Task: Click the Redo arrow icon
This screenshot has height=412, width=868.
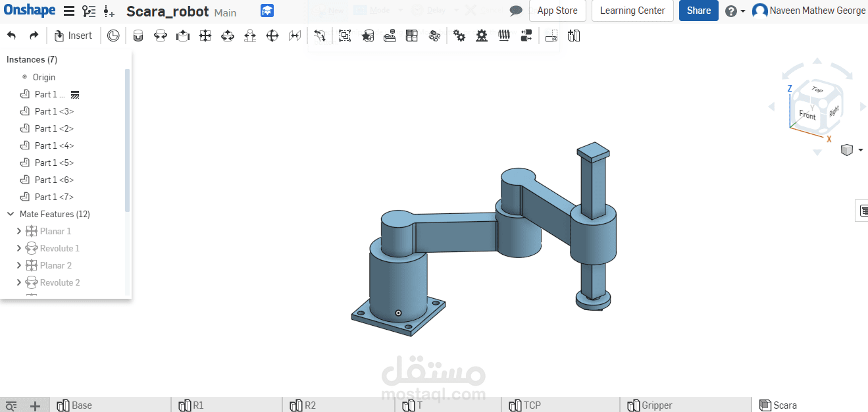Action: (x=34, y=36)
